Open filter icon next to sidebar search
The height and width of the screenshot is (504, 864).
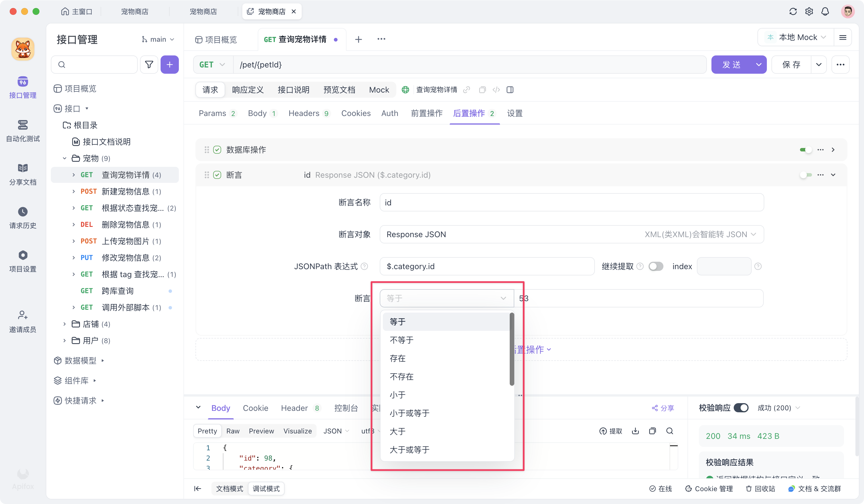pyautogui.click(x=149, y=65)
